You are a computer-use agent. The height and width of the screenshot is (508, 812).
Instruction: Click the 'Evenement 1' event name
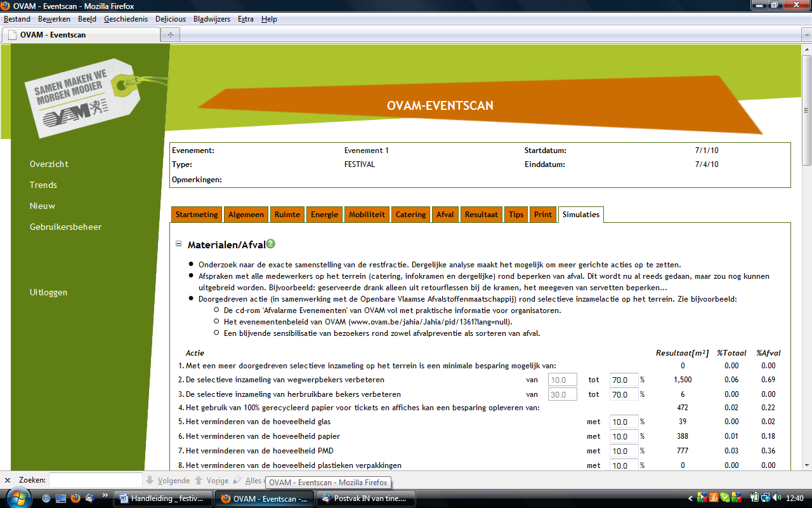367,150
